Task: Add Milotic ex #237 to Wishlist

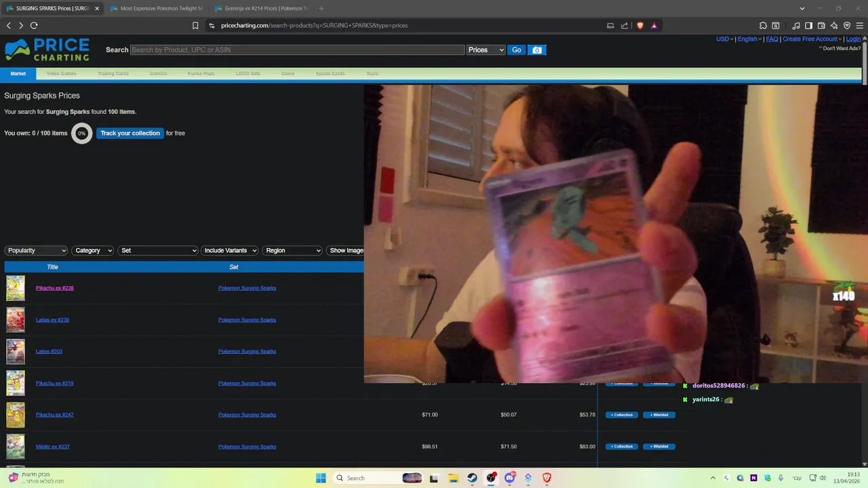Action: tap(659, 447)
